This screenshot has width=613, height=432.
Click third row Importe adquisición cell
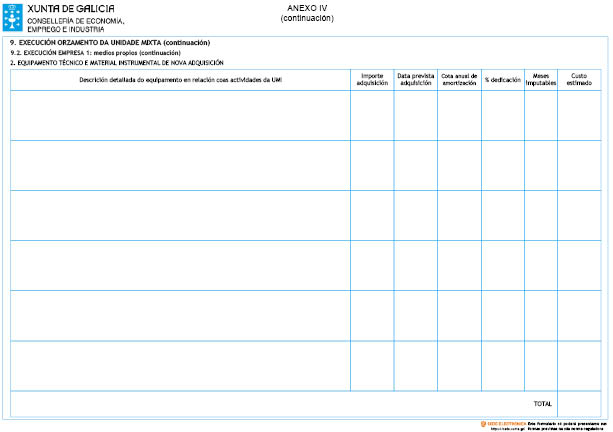pyautogui.click(x=372, y=215)
